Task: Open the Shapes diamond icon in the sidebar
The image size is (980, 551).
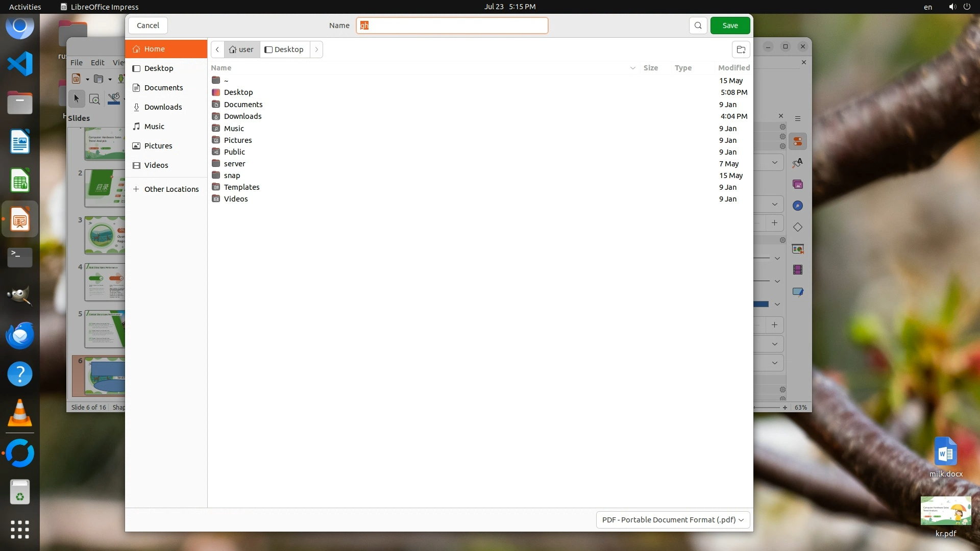Action: pyautogui.click(x=797, y=227)
